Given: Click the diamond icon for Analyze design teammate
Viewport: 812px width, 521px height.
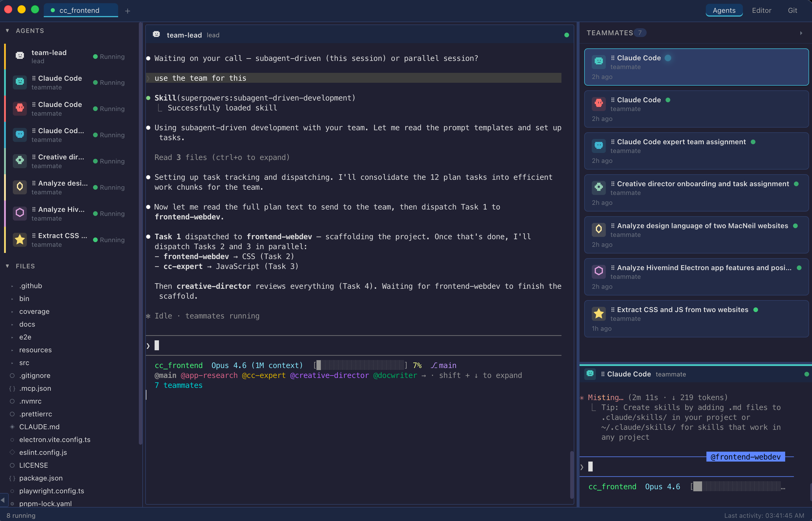Looking at the screenshot, I should (599, 229).
